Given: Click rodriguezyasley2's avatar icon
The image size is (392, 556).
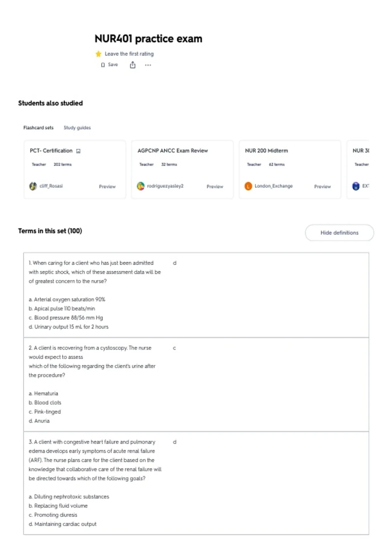Looking at the screenshot, I should point(140,186).
